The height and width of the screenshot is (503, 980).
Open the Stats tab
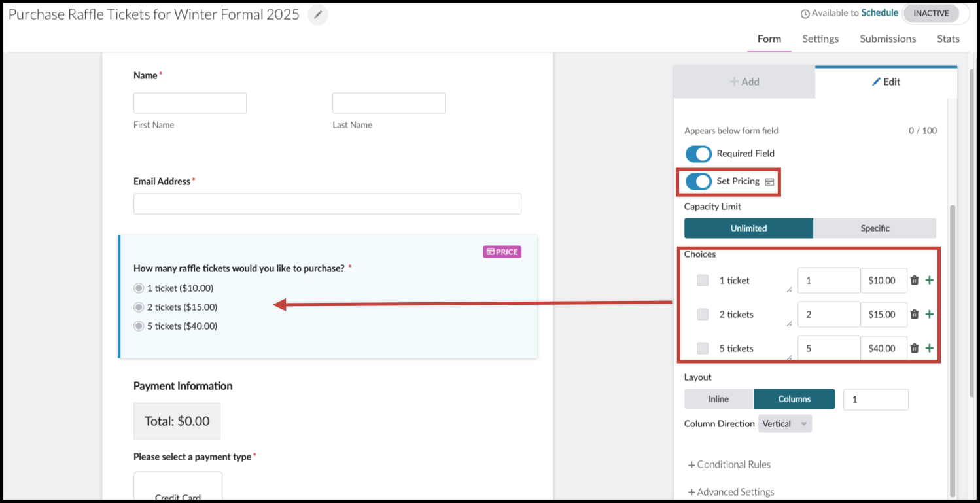tap(948, 39)
